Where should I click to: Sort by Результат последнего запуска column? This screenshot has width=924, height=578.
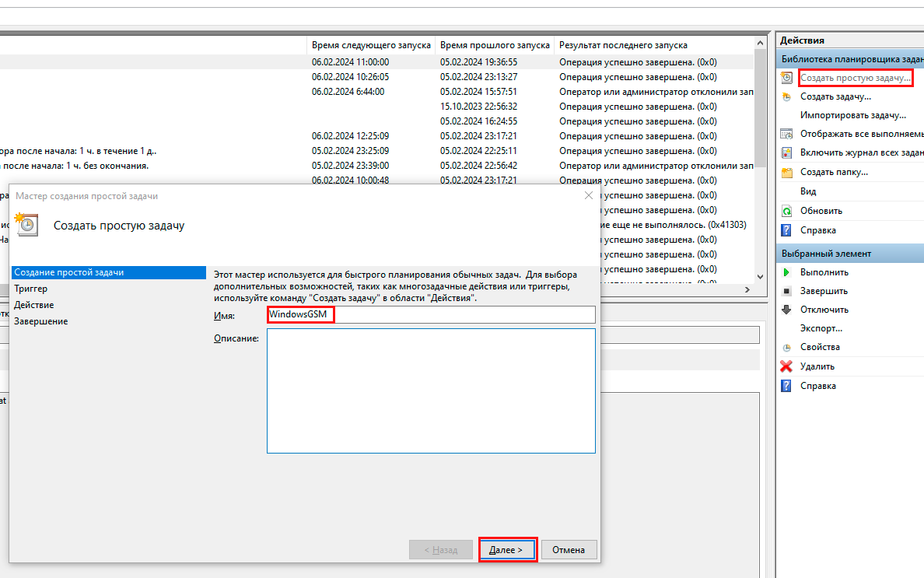pos(623,45)
